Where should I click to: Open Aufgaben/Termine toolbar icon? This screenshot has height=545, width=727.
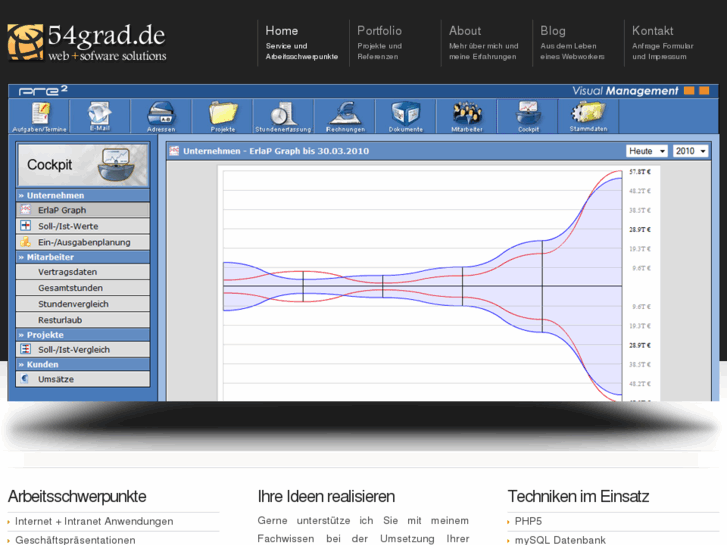(x=39, y=116)
